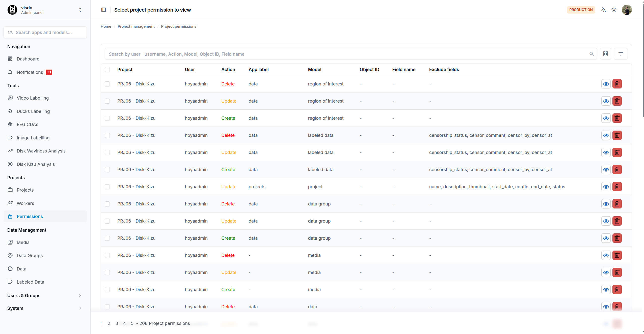Screen dimensions: 644x334
Task: Switch to the grid view layout
Action: point(605,54)
